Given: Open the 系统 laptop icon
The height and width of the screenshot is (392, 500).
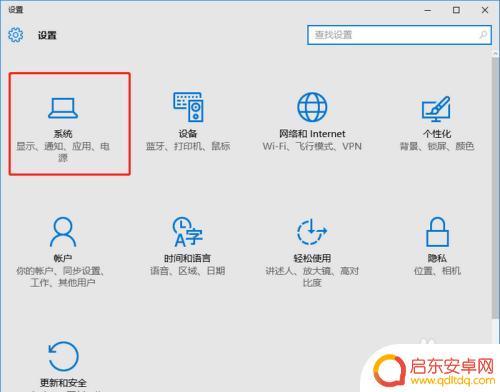Looking at the screenshot, I should pos(63,108).
